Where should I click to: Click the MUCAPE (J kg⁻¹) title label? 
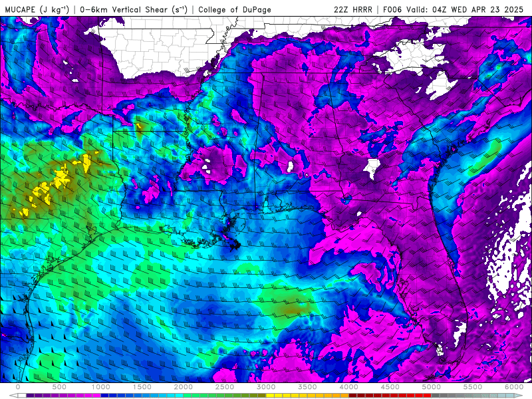point(37,9)
